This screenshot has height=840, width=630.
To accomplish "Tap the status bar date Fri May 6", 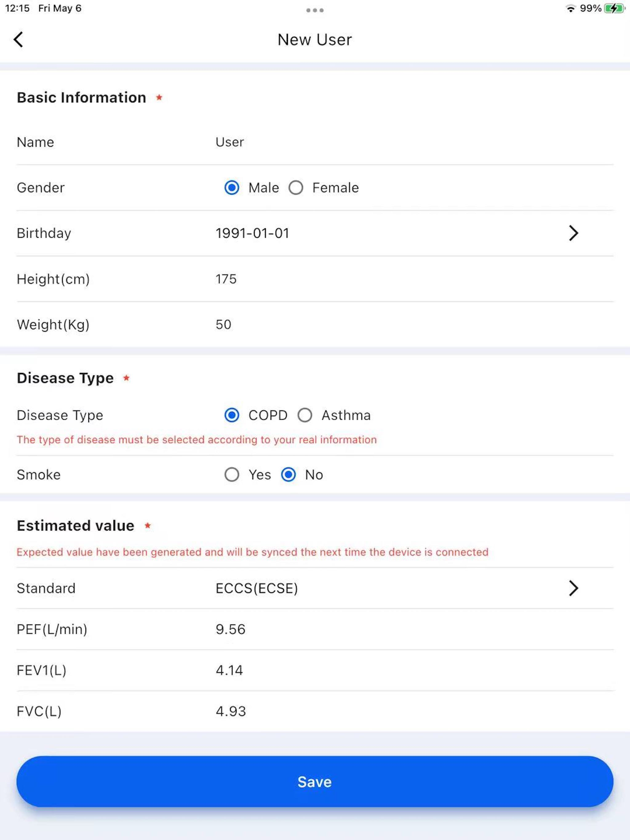I will (60, 8).
